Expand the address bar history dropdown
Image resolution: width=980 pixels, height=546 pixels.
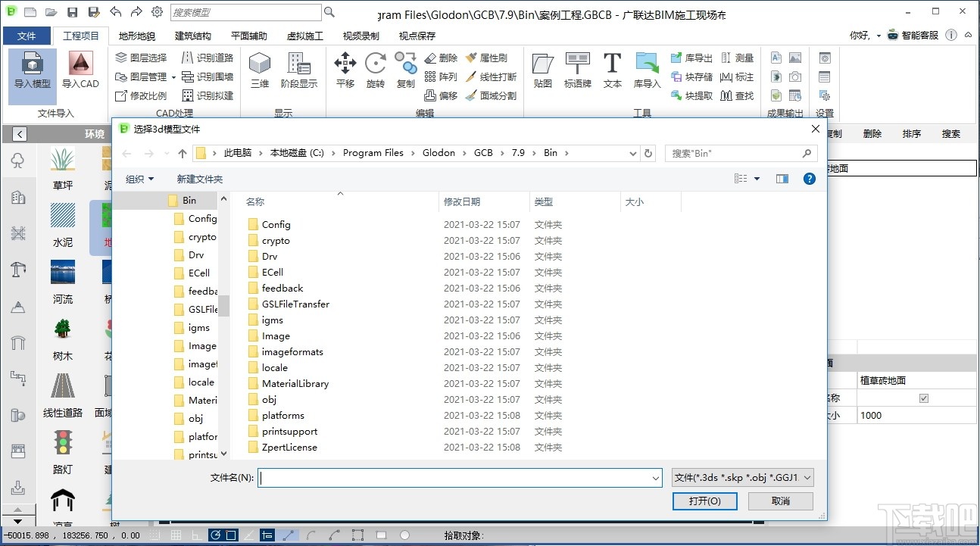coord(633,153)
